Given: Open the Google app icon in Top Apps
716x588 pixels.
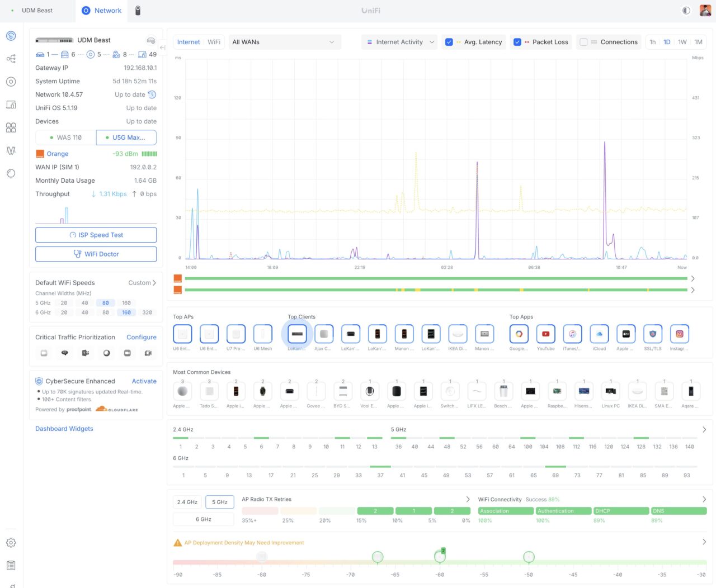Looking at the screenshot, I should tap(519, 334).
